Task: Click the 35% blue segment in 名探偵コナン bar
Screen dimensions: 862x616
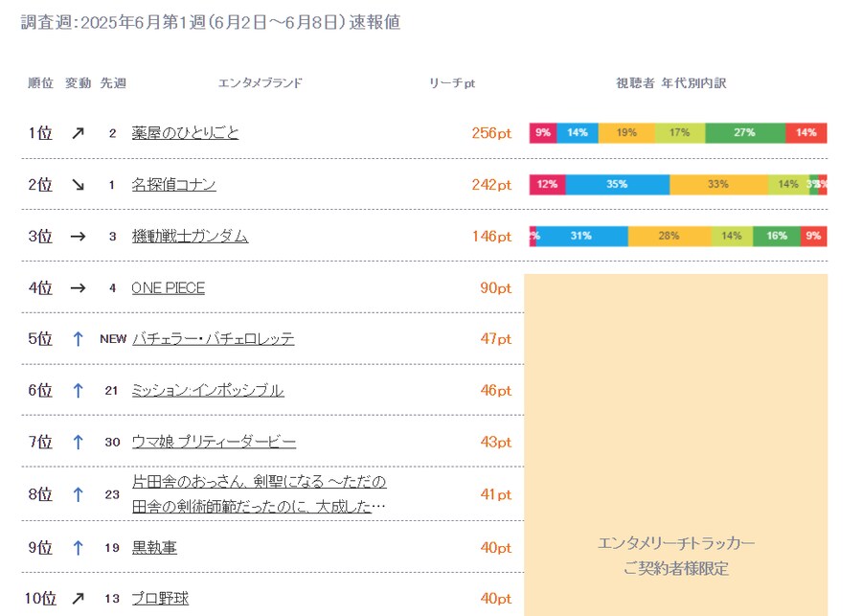Action: [617, 185]
